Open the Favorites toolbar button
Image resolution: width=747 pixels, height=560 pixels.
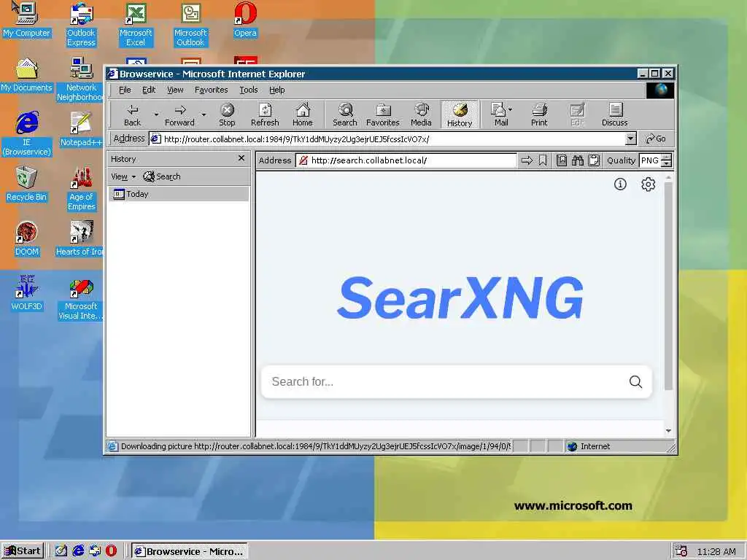[382, 114]
